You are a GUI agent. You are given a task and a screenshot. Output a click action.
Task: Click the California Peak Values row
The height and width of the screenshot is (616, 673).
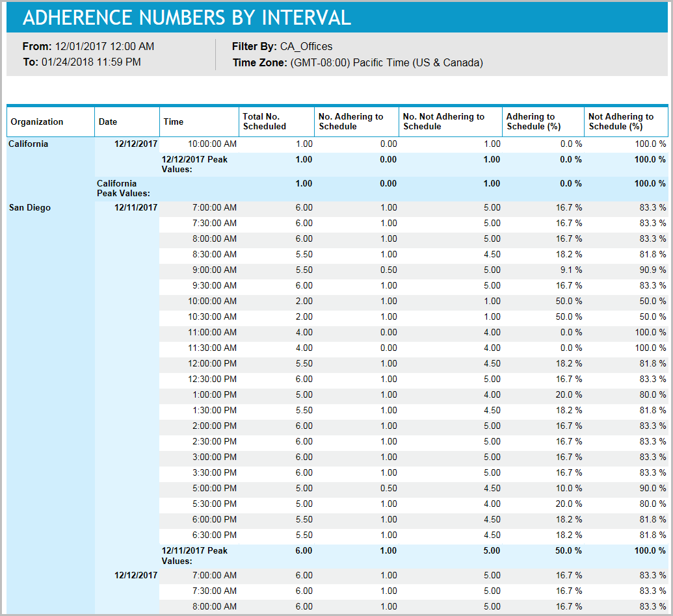click(117, 188)
